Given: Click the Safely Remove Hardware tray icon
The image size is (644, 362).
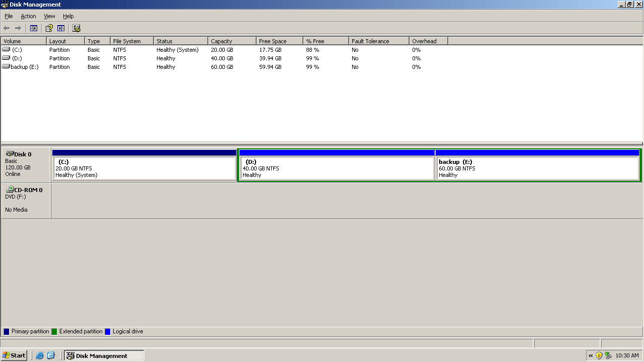Looking at the screenshot, I should click(608, 355).
